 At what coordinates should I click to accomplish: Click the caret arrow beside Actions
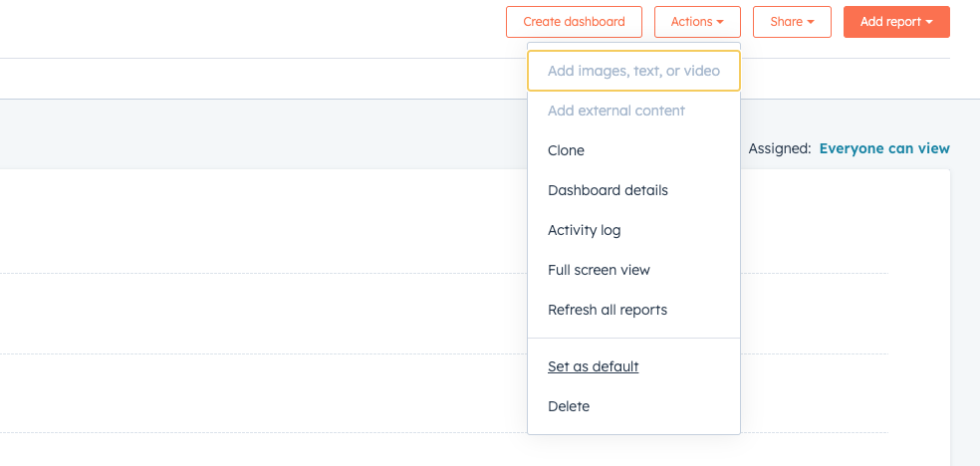point(720,23)
